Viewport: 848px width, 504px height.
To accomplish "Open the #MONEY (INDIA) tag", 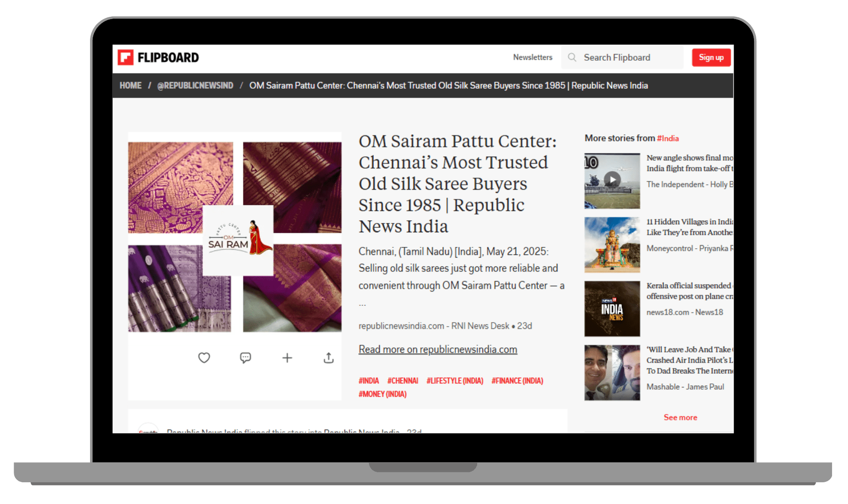I will pyautogui.click(x=382, y=394).
